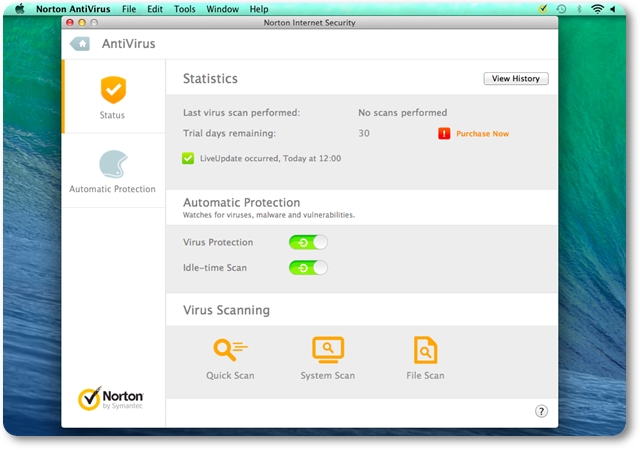The image size is (640, 450).
Task: Open the Help menu
Action: [x=259, y=9]
